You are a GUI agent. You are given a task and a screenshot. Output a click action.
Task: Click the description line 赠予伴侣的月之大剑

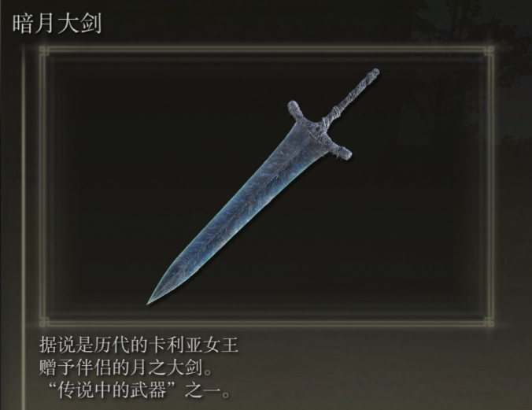126,368
